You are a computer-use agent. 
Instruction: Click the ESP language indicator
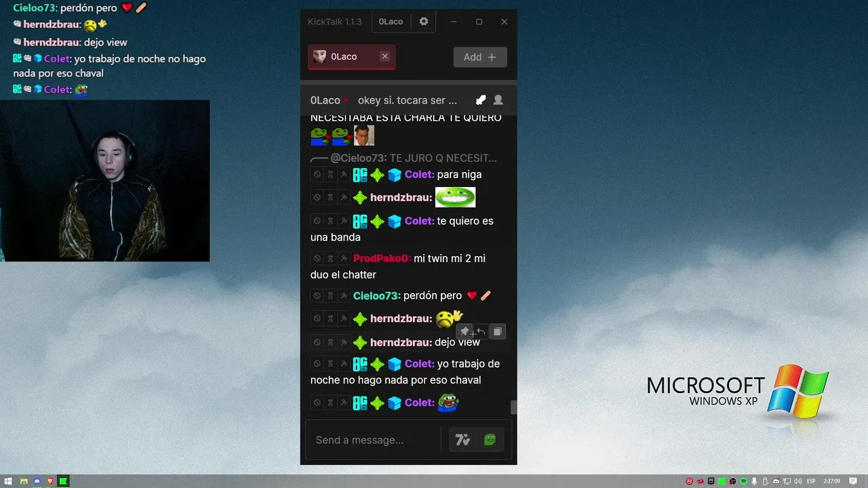[x=811, y=481]
